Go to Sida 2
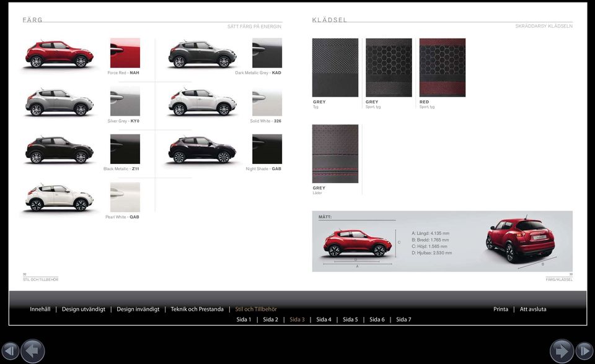 coord(270,319)
